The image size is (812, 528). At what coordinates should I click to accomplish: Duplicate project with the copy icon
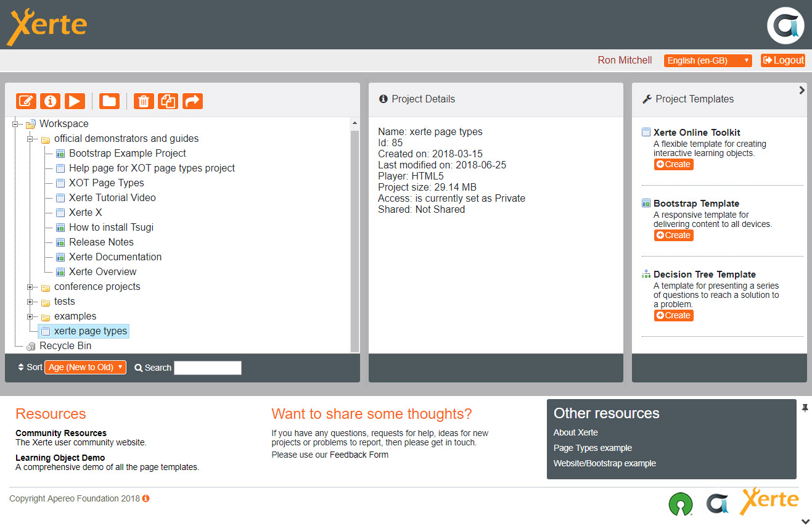coord(168,101)
